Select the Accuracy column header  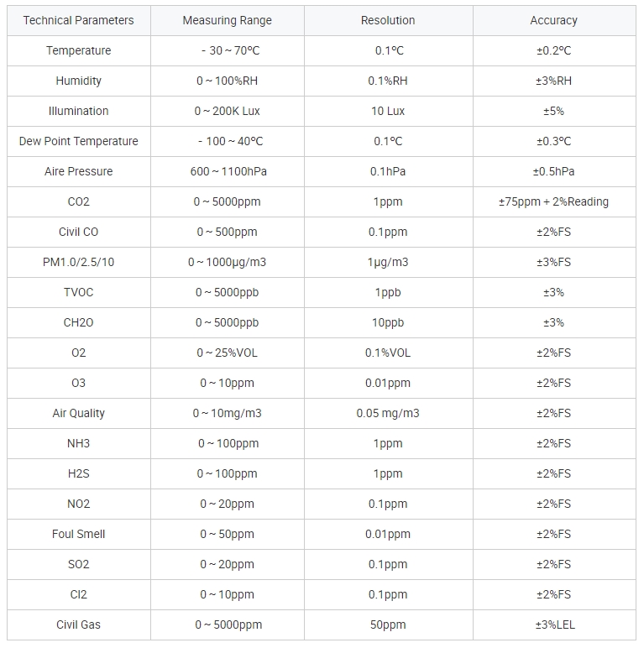pyautogui.click(x=553, y=20)
